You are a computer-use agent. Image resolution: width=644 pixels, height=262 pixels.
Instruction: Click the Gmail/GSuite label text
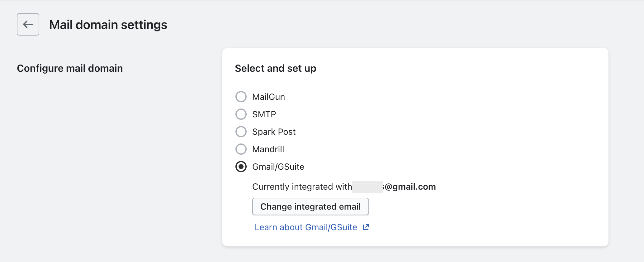(278, 167)
